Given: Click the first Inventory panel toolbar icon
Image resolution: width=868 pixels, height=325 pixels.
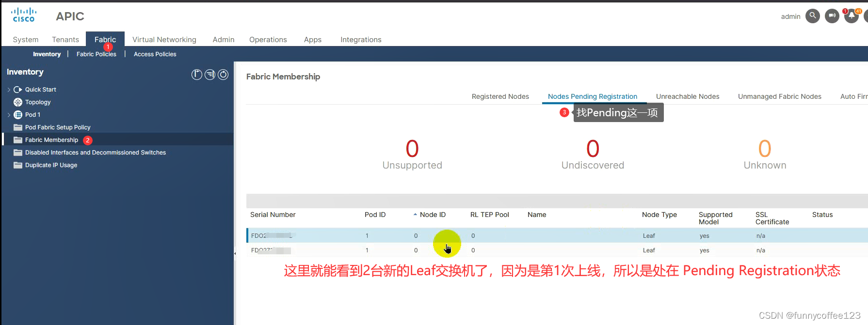Looking at the screenshot, I should point(196,75).
